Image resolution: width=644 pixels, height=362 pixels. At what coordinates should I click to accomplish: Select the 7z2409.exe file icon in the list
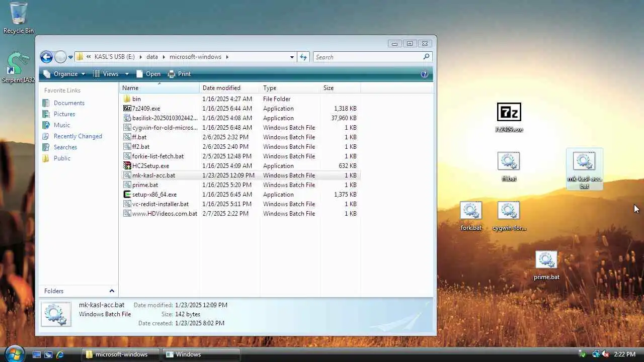[x=127, y=109]
